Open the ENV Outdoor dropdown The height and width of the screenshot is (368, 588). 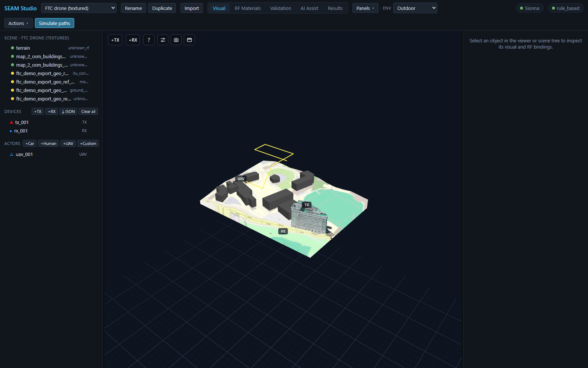pyautogui.click(x=415, y=8)
